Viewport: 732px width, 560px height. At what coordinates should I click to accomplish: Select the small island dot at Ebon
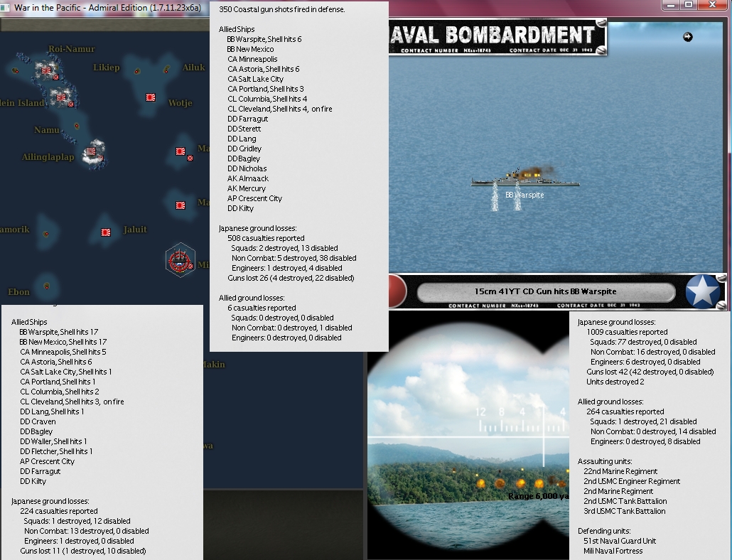46,286
